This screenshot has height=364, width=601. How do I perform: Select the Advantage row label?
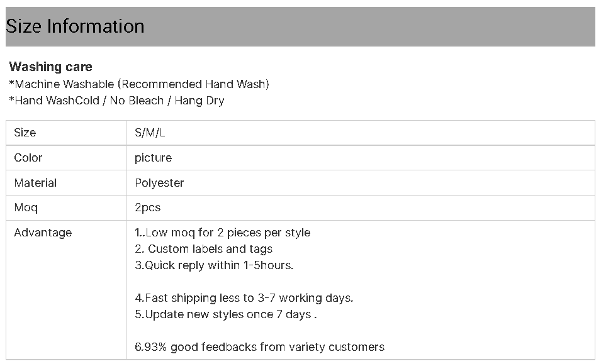pyautogui.click(x=43, y=233)
